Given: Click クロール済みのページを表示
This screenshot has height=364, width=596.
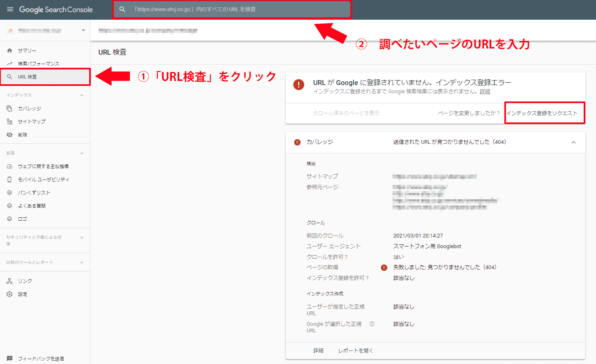Looking at the screenshot, I should [x=346, y=113].
